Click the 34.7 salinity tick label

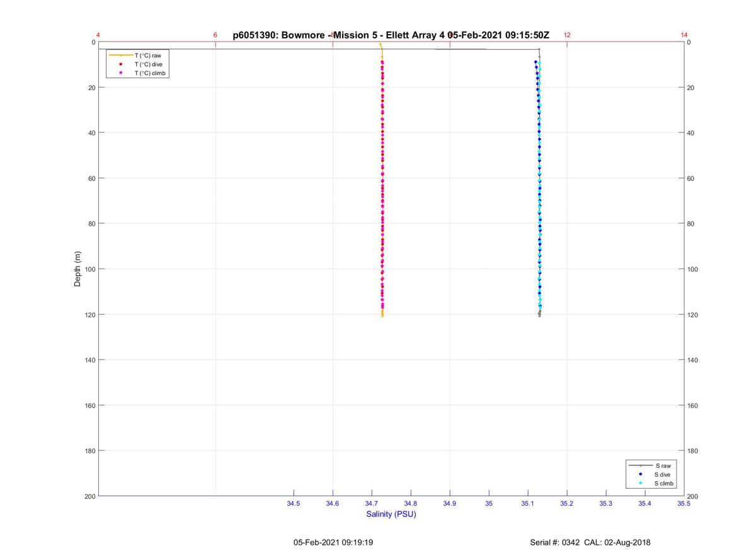[372, 503]
